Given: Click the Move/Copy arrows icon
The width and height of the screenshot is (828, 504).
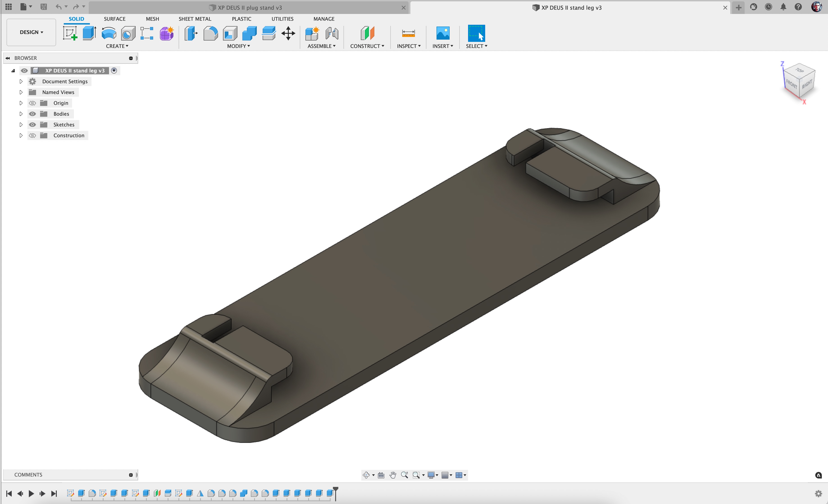Looking at the screenshot, I should coord(288,33).
